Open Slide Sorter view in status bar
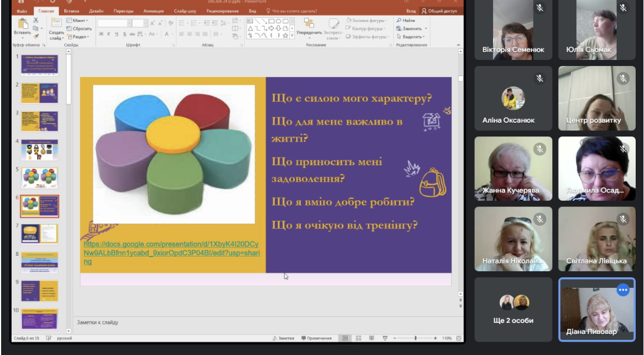Viewport: 644px width, 355px height. 358,338
